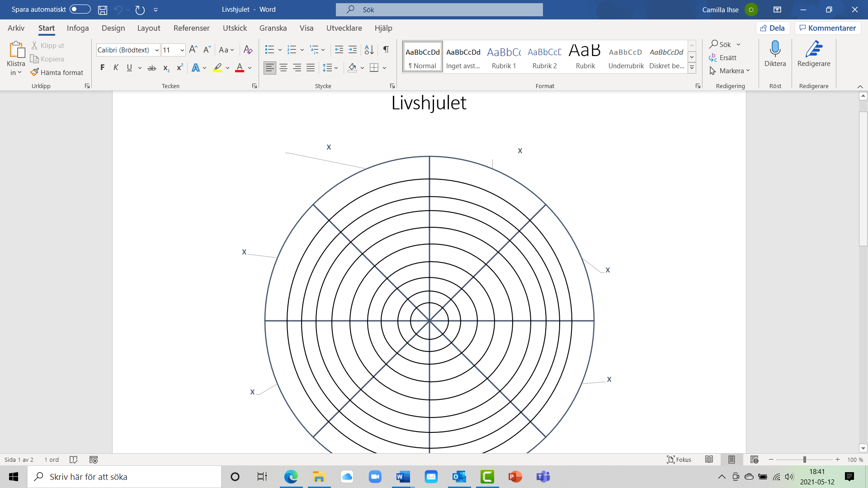Click the strikethrough text icon
The image size is (868, 488).
click(x=152, y=68)
